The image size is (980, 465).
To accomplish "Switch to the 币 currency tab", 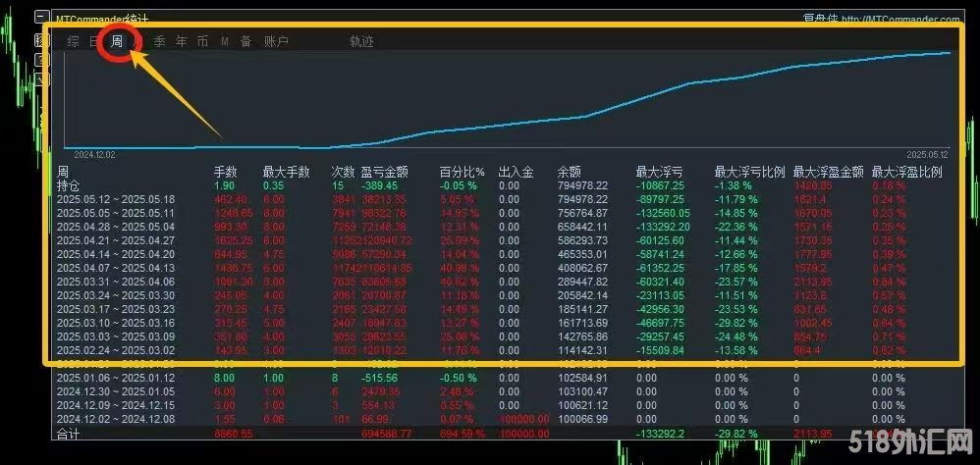I will pos(202,42).
